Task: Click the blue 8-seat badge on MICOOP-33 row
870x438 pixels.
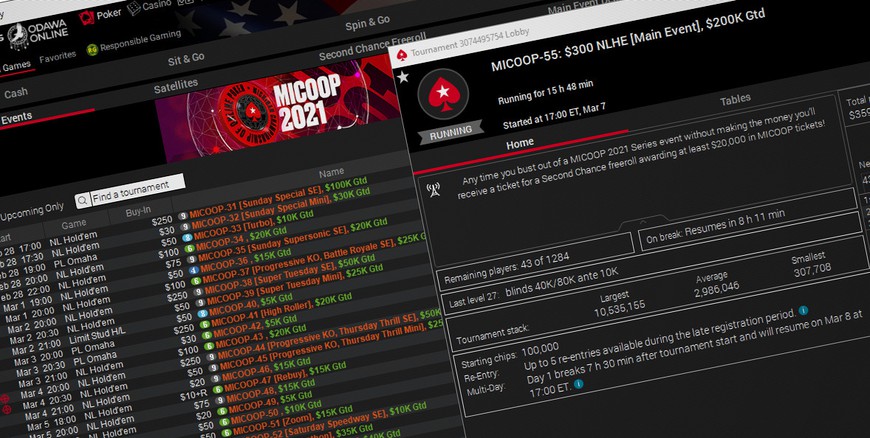Action: click(188, 238)
